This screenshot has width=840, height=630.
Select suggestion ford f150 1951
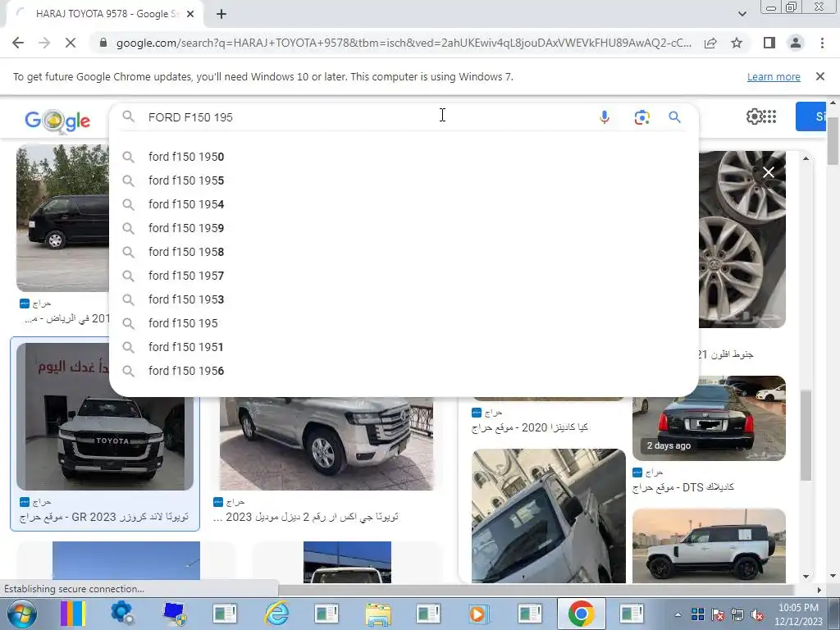click(x=404, y=347)
